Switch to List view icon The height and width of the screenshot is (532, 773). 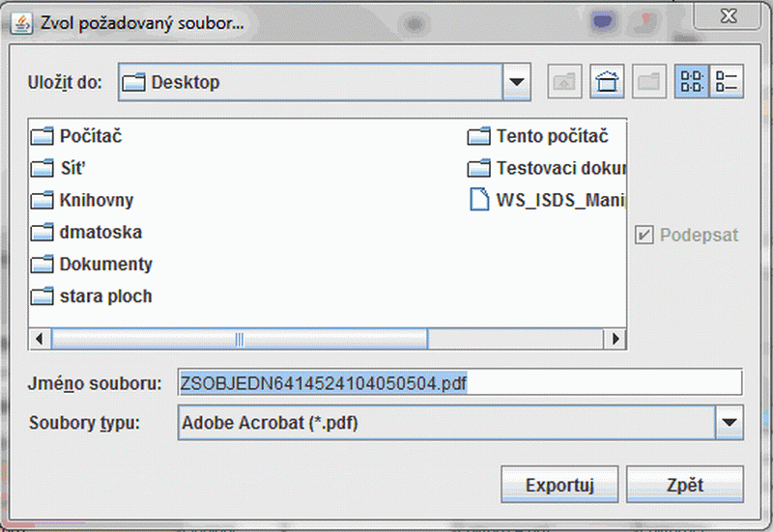[x=692, y=81]
